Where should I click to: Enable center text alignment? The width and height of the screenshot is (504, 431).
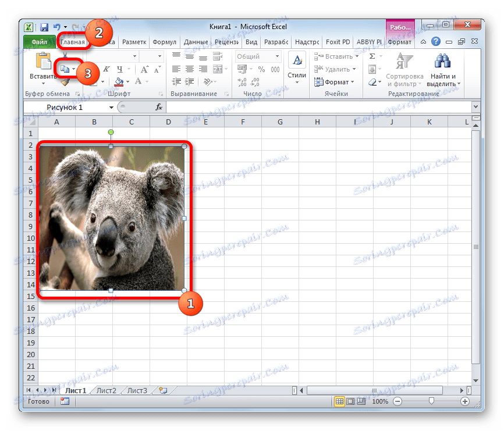point(189,68)
